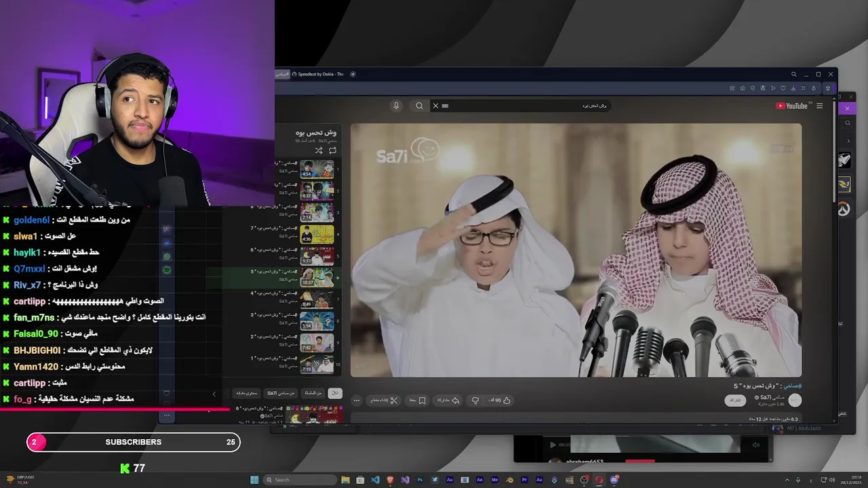This screenshot has width=868, height=488.
Task: Select the 'الكل' (All) filter chip
Action: click(335, 393)
